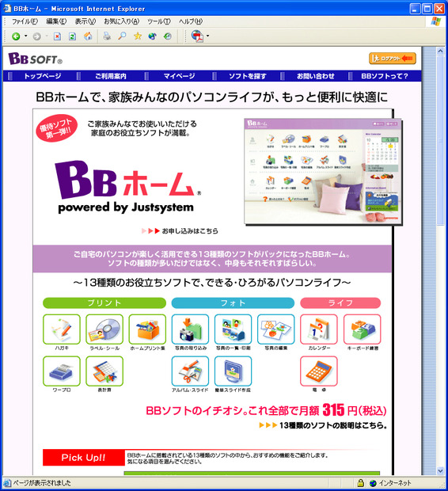The image size is (448, 491).
Task: Stop loading with the Stop icon
Action: (x=57, y=36)
